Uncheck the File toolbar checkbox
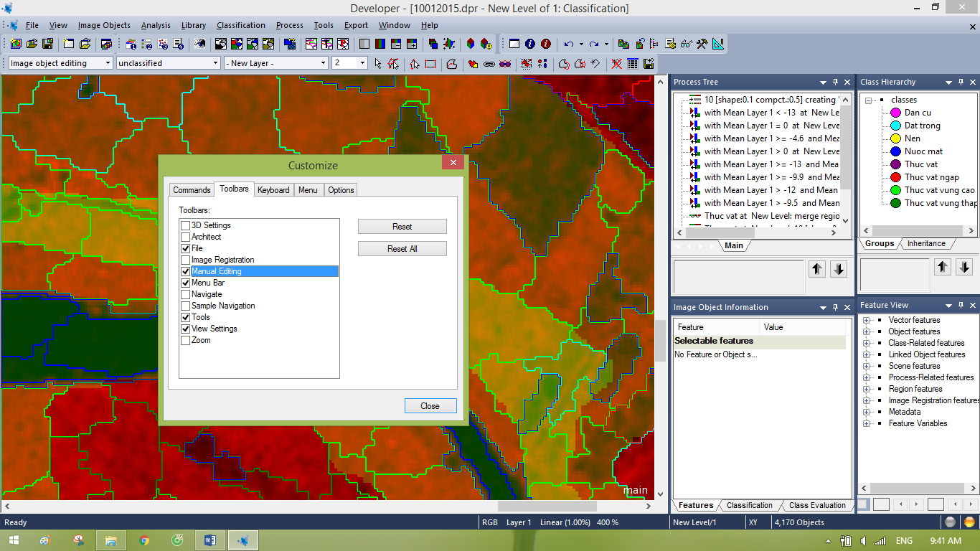The width and height of the screenshot is (980, 551). [186, 248]
